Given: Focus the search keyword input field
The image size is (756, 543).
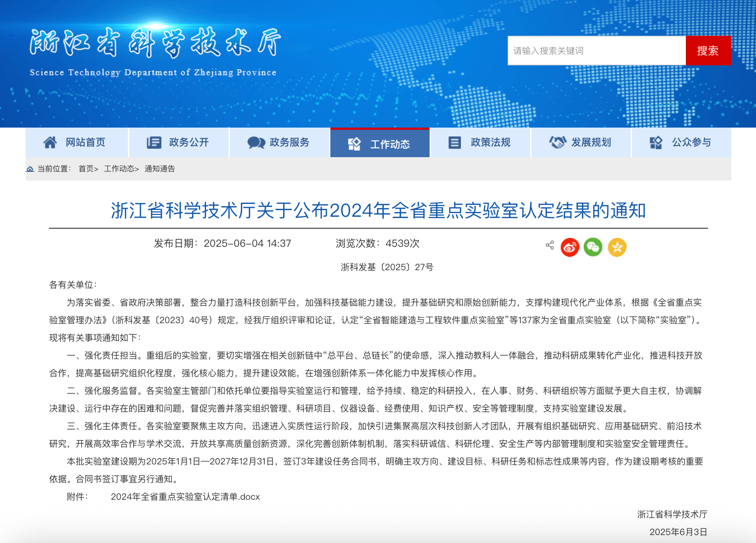Looking at the screenshot, I should [x=596, y=51].
